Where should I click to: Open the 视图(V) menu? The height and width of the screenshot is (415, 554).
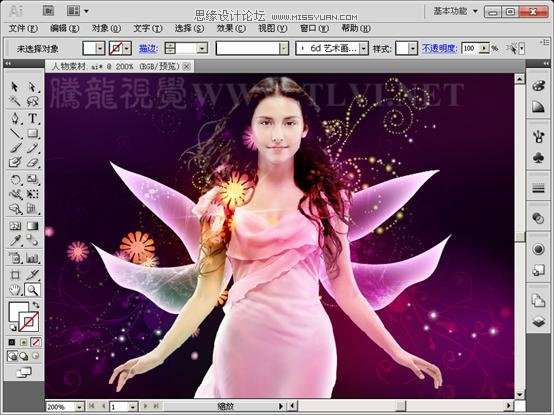coord(273,28)
